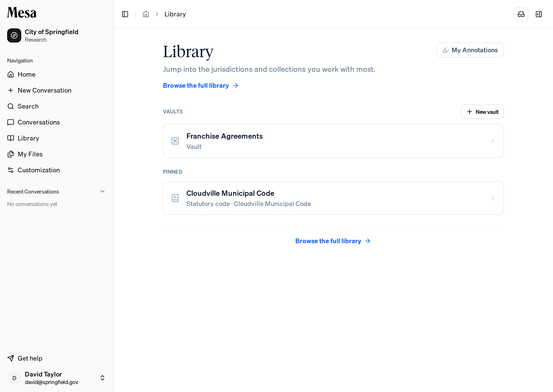Click the arrow beside bottom Browse link
Viewport: 553px width, 392px height.
point(368,241)
